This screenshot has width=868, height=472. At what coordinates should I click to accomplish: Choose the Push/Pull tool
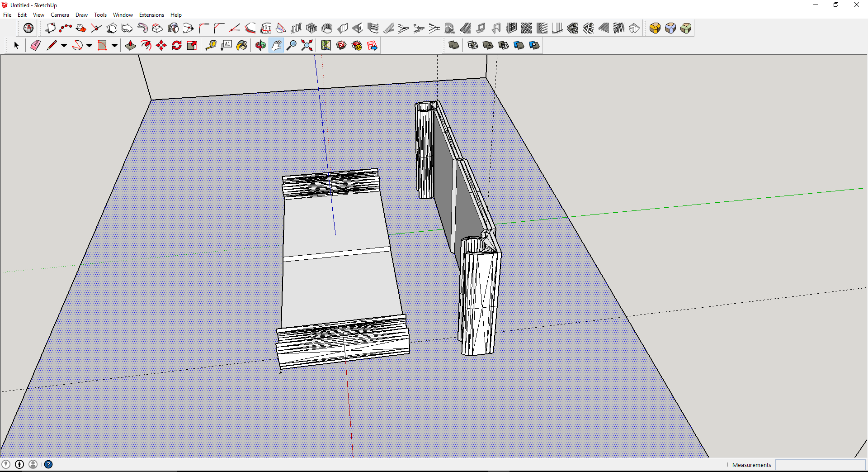point(130,45)
